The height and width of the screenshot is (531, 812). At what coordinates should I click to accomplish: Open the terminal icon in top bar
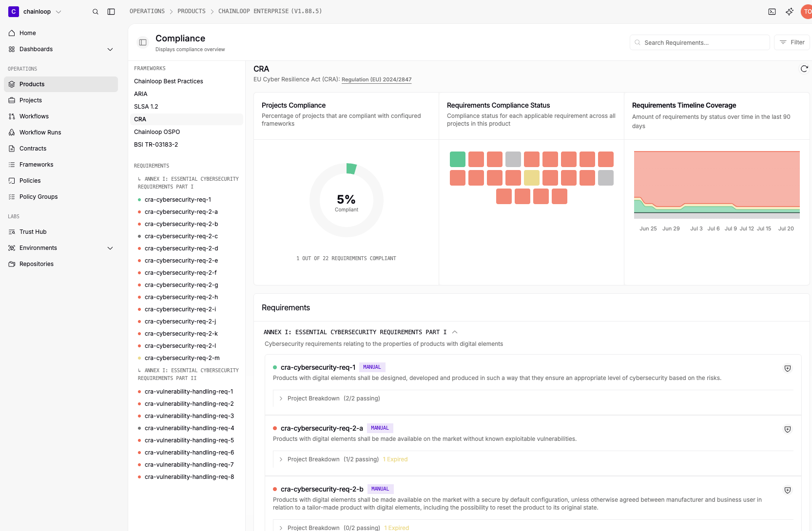click(772, 12)
